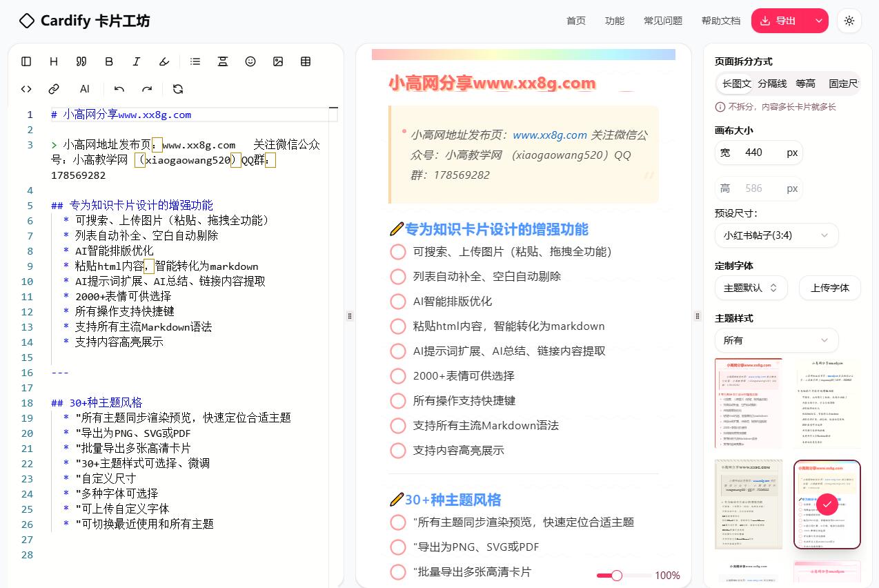Click the red 导出 export button
This screenshot has height=588, width=879.
pos(780,21)
